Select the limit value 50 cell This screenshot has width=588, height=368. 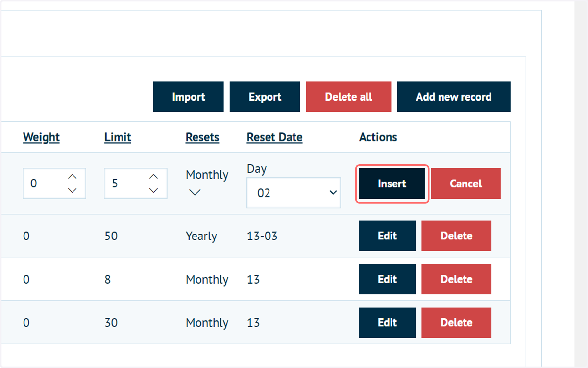click(111, 236)
